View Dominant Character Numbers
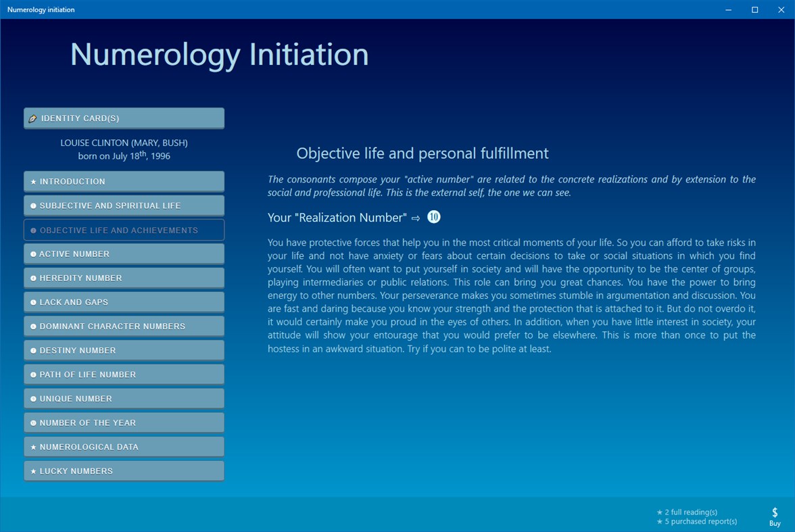This screenshot has height=532, width=795. coord(124,326)
